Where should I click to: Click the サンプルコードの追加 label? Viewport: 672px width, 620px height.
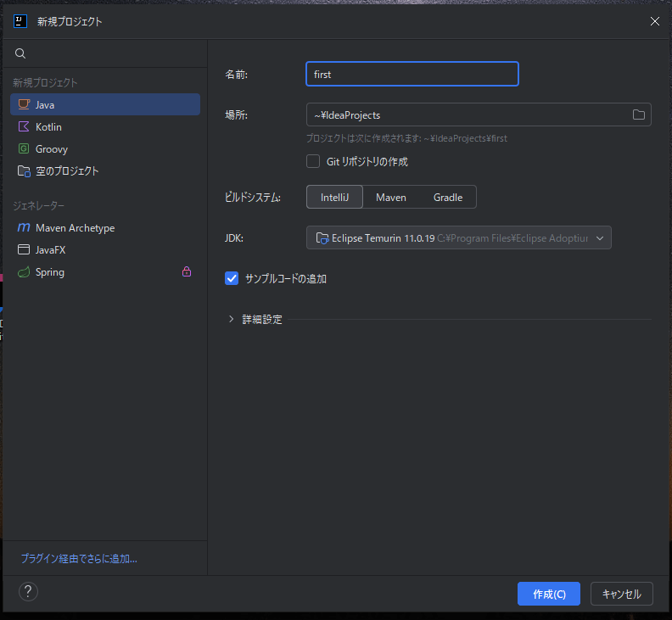[x=286, y=278]
